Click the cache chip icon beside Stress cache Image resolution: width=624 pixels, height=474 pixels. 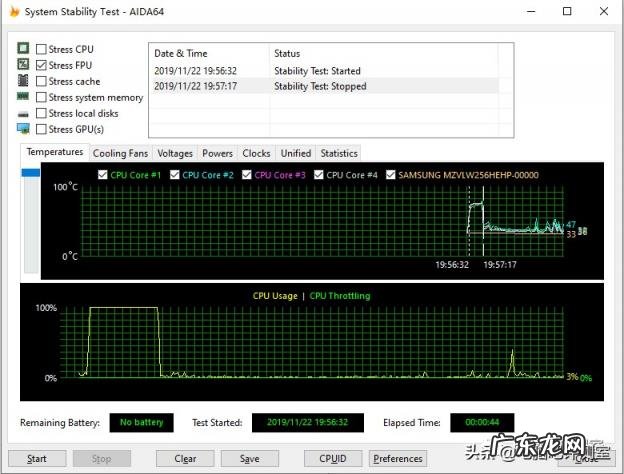[x=23, y=80]
